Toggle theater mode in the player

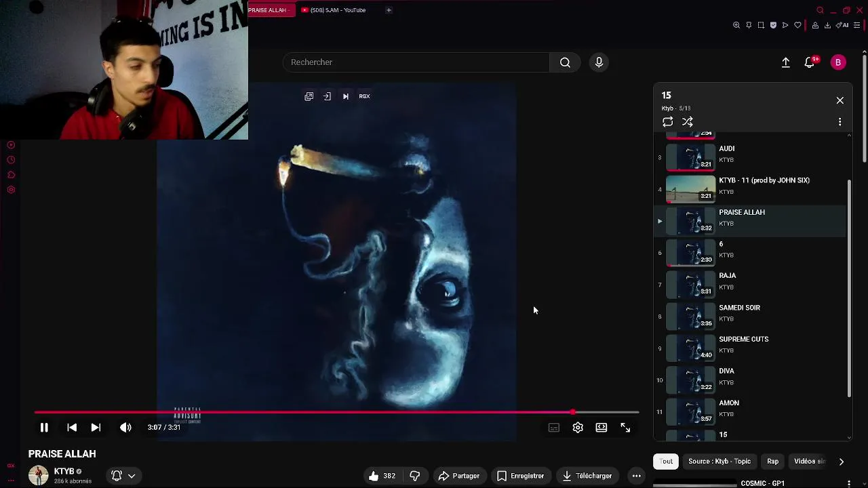601,428
